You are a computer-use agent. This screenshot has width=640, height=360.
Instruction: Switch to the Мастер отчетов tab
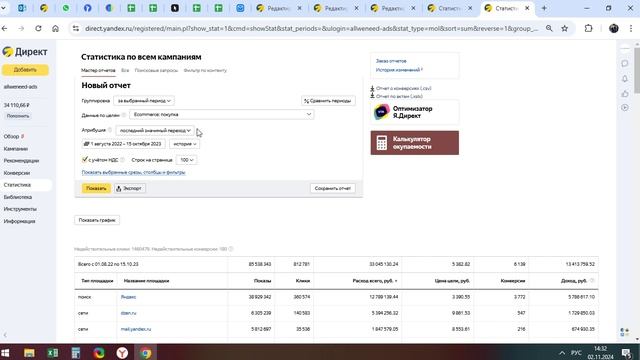pos(98,70)
